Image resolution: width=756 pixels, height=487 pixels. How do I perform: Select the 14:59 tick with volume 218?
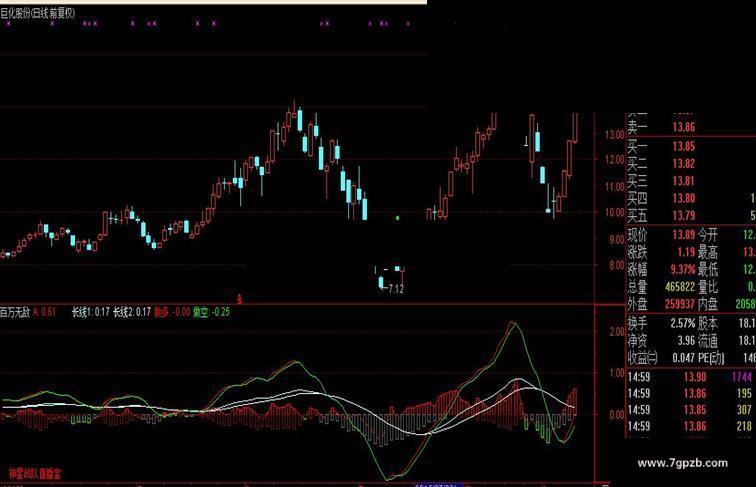(691, 426)
